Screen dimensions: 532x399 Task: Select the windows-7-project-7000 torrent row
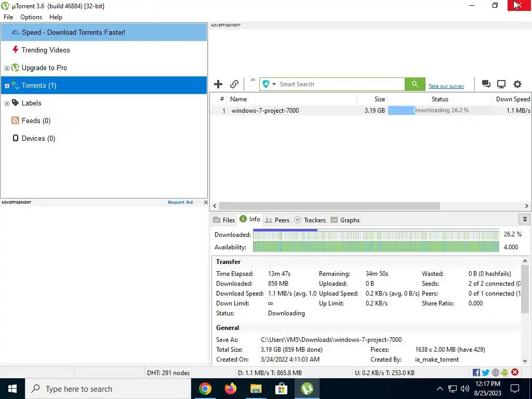pyautogui.click(x=370, y=110)
